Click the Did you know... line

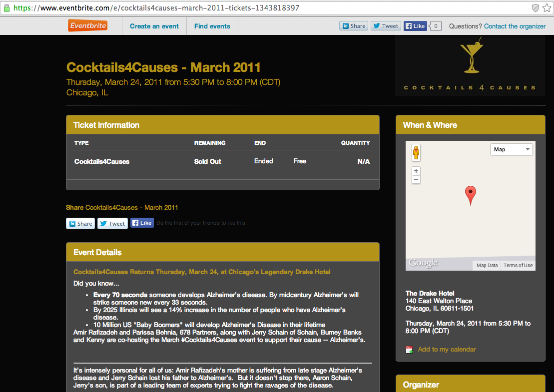pos(96,283)
